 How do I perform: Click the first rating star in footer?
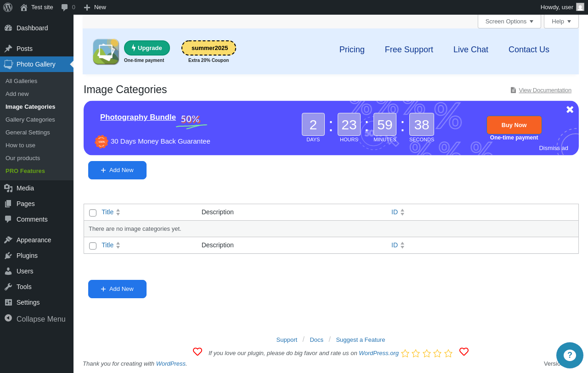tap(405, 353)
